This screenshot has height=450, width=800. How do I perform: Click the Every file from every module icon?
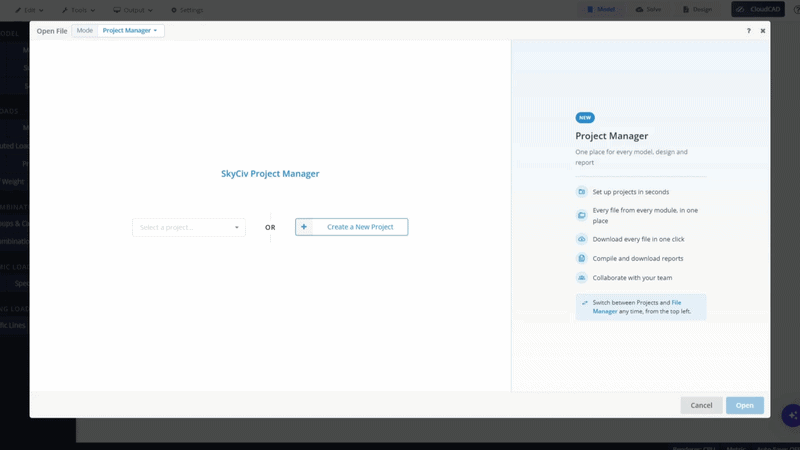coord(582,215)
